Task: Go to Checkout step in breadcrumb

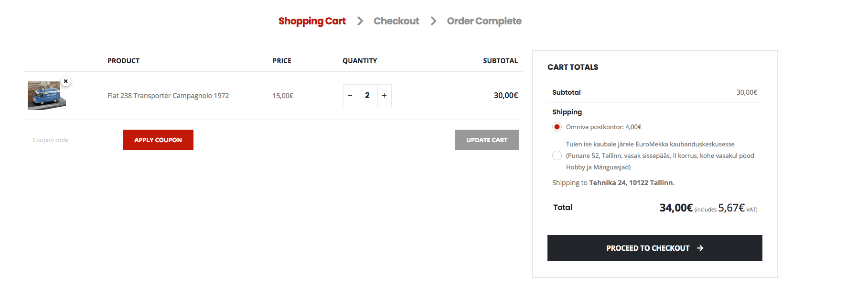Action: [396, 21]
